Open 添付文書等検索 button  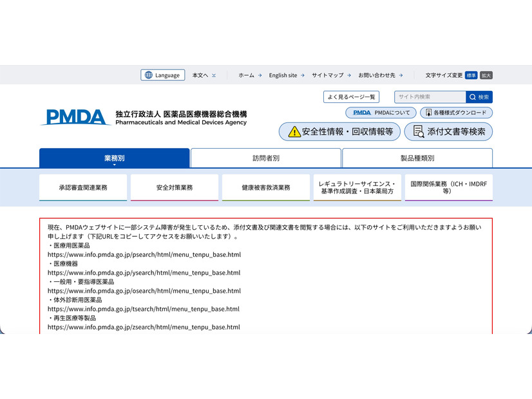[x=448, y=131]
